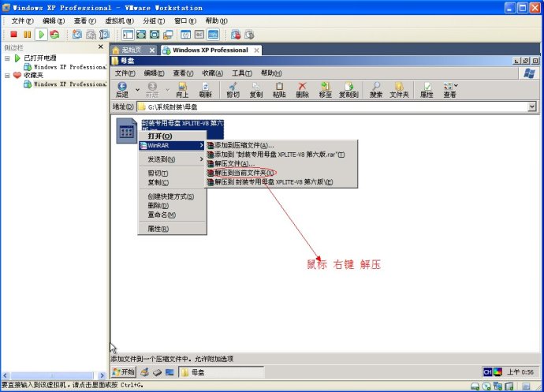Click the Paste (粘贴) toolbar icon
This screenshot has width=544, height=392.
279,90
